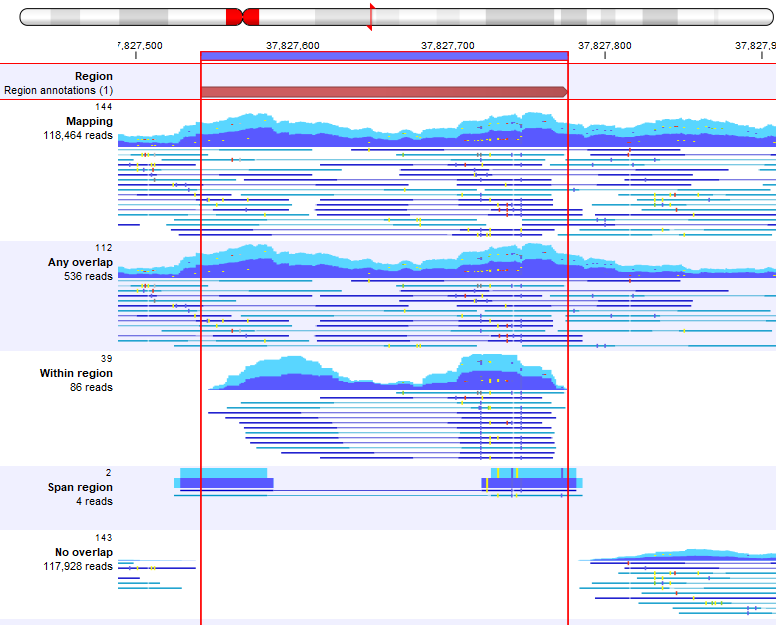The height and width of the screenshot is (625, 782).
Task: Click the blue selection bar on ruler
Action: (384, 56)
